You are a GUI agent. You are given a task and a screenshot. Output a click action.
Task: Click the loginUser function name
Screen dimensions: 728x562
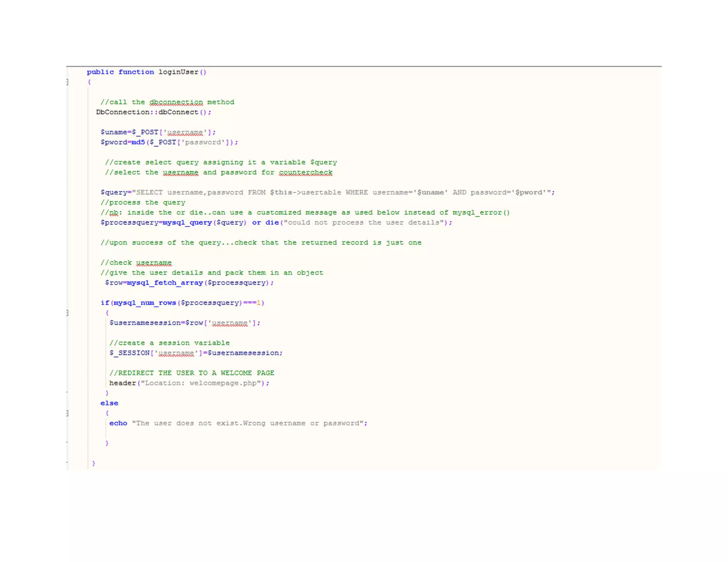tap(178, 72)
